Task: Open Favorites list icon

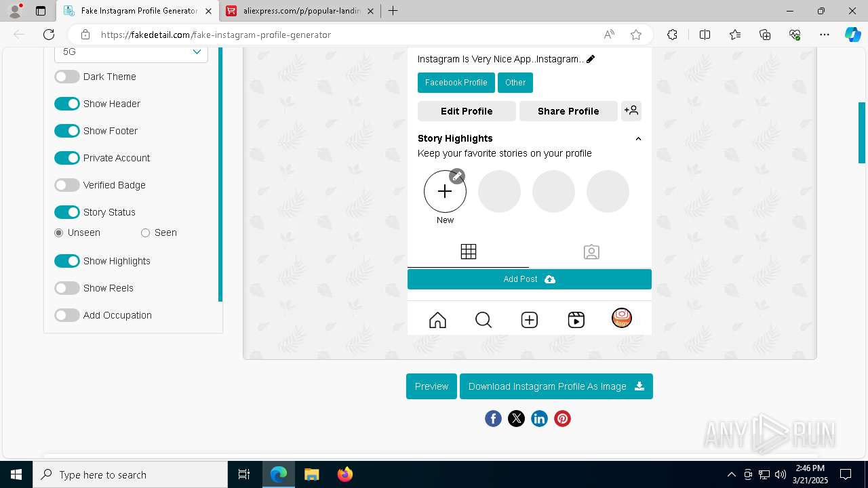Action: click(735, 35)
